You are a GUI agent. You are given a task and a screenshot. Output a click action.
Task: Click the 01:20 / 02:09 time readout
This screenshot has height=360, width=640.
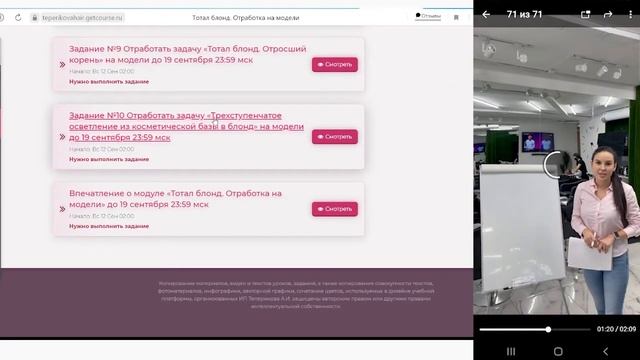(616, 329)
